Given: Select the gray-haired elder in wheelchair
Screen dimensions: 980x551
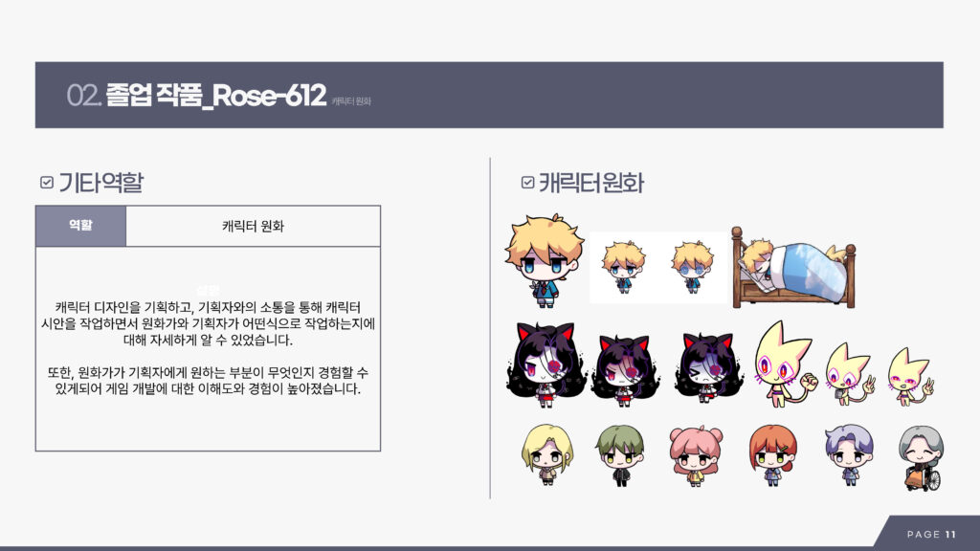Looking at the screenshot, I should click(x=922, y=458).
